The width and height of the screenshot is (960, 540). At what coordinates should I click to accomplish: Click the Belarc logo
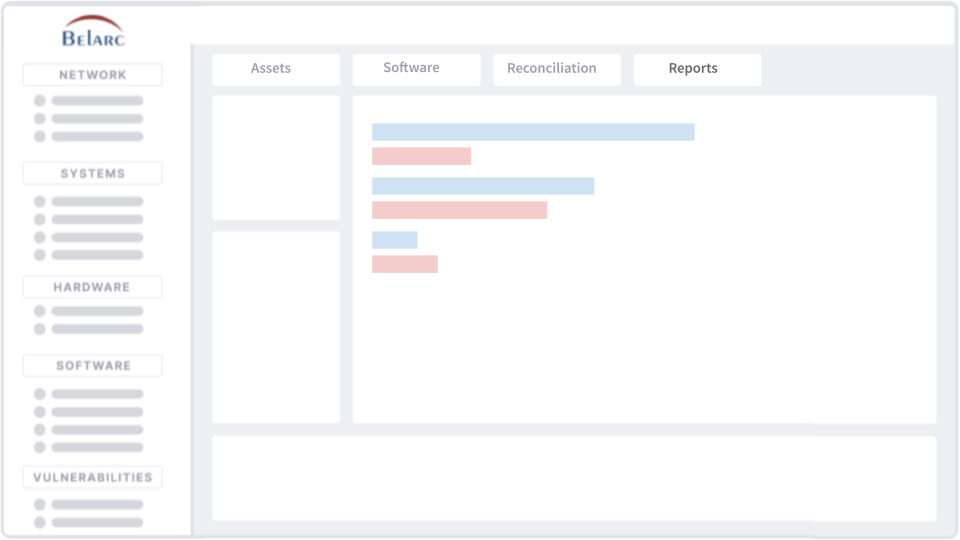pos(93,32)
